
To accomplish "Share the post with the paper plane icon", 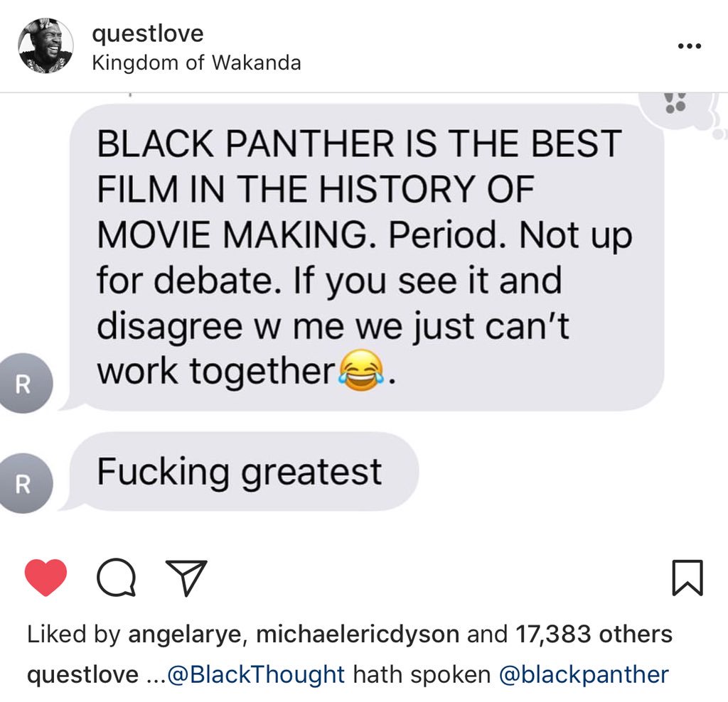I will pyautogui.click(x=186, y=577).
